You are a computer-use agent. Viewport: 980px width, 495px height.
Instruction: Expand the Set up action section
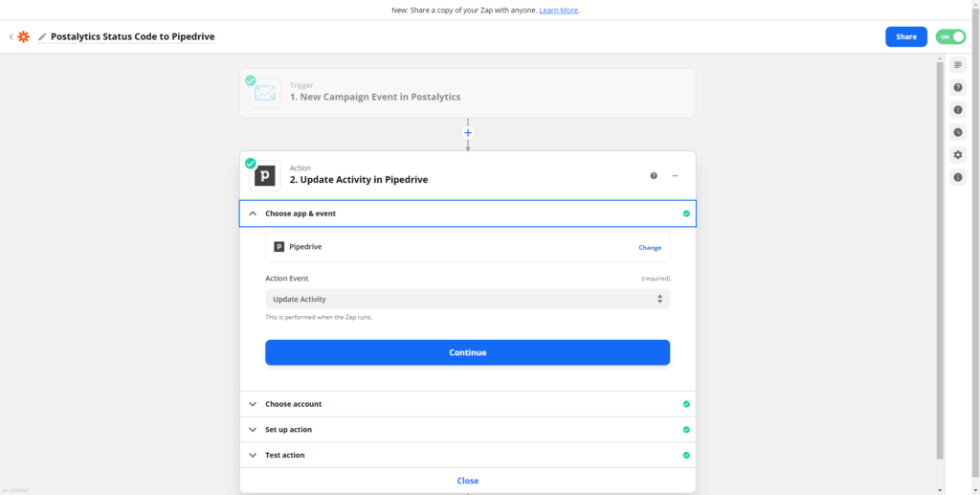coord(467,429)
